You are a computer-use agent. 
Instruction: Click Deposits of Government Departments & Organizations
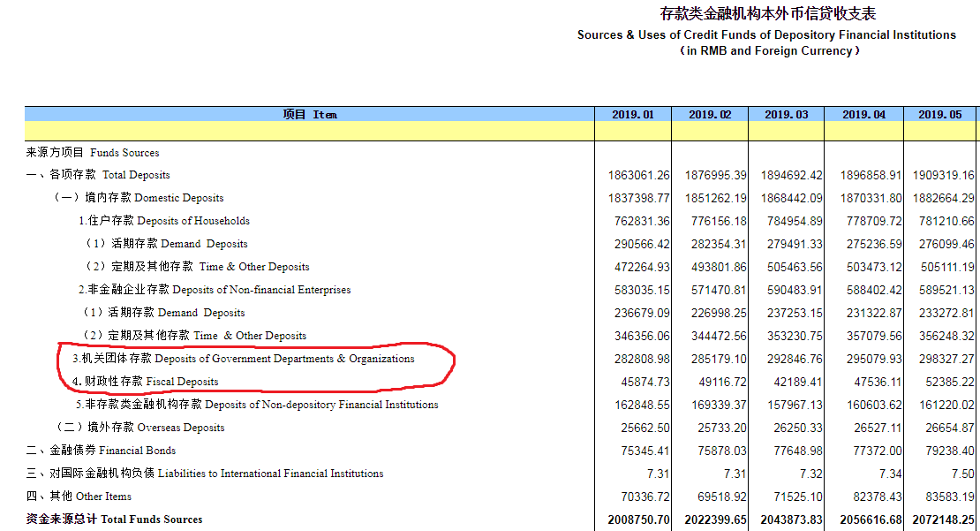[x=244, y=359]
